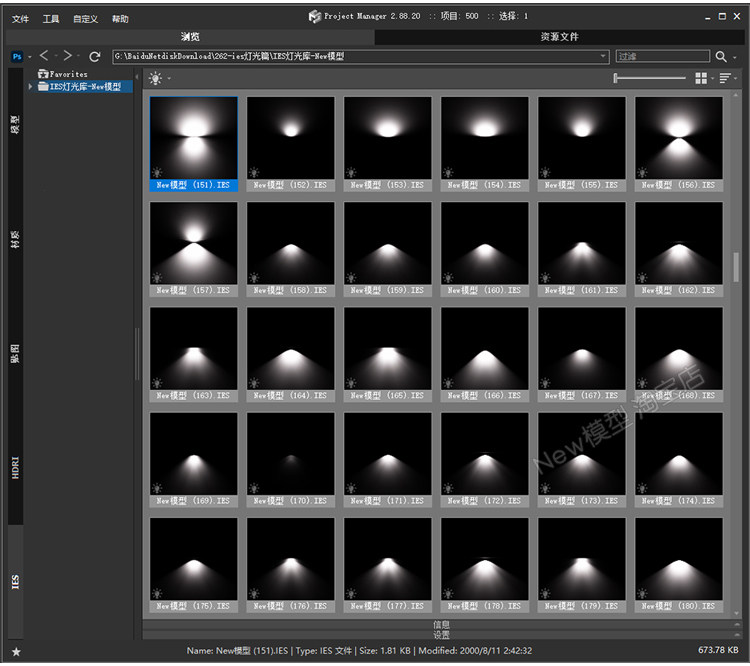Click the Ps (Photoshop) icon in toolbar
This screenshot has width=750, height=666.
point(17,57)
